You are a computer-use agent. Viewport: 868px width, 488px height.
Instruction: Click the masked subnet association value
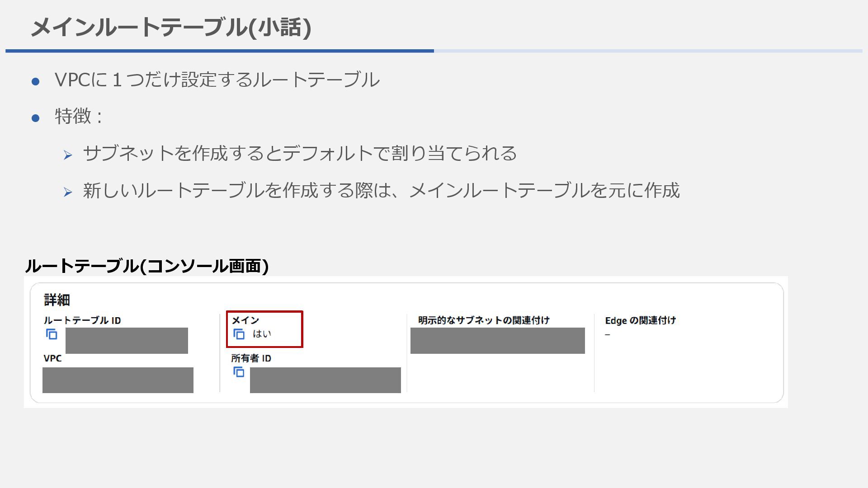click(x=498, y=341)
